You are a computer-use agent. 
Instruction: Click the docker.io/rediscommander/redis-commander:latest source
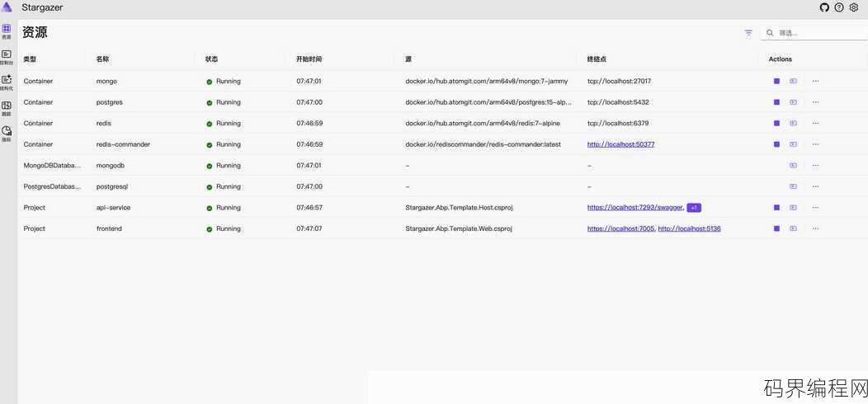pyautogui.click(x=483, y=144)
